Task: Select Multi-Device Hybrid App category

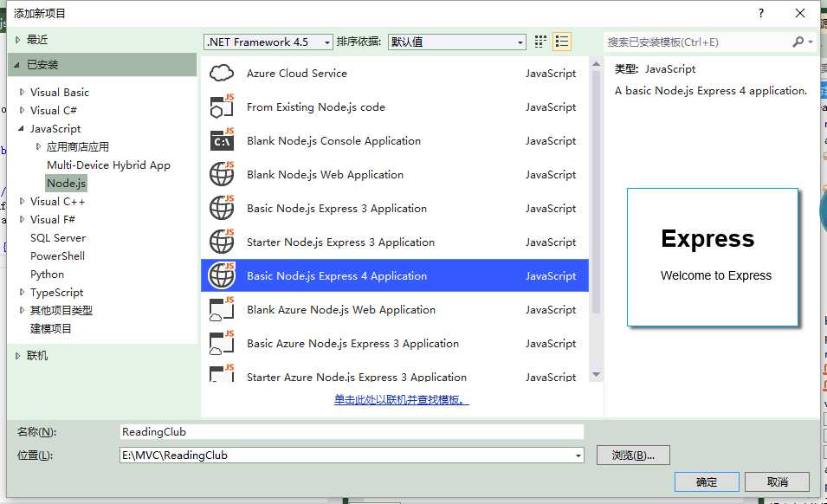Action: pos(108,165)
